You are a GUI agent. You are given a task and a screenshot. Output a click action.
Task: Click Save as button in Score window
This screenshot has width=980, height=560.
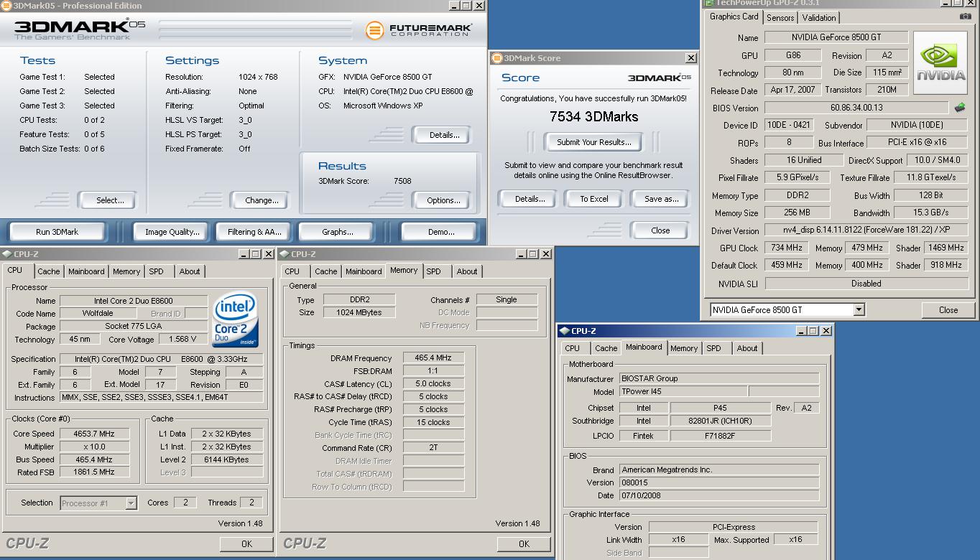(x=661, y=199)
